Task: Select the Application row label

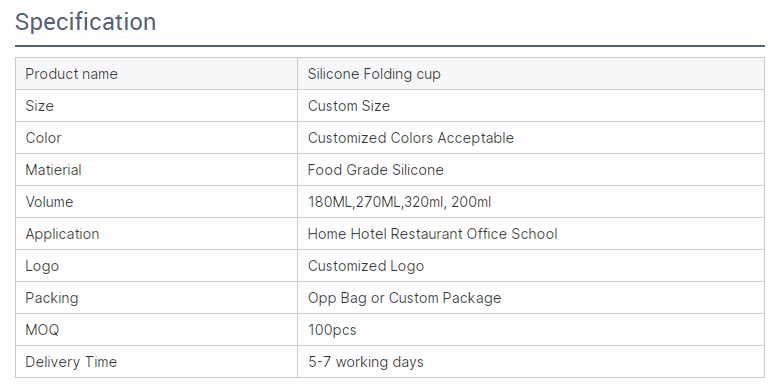Action: (x=62, y=234)
